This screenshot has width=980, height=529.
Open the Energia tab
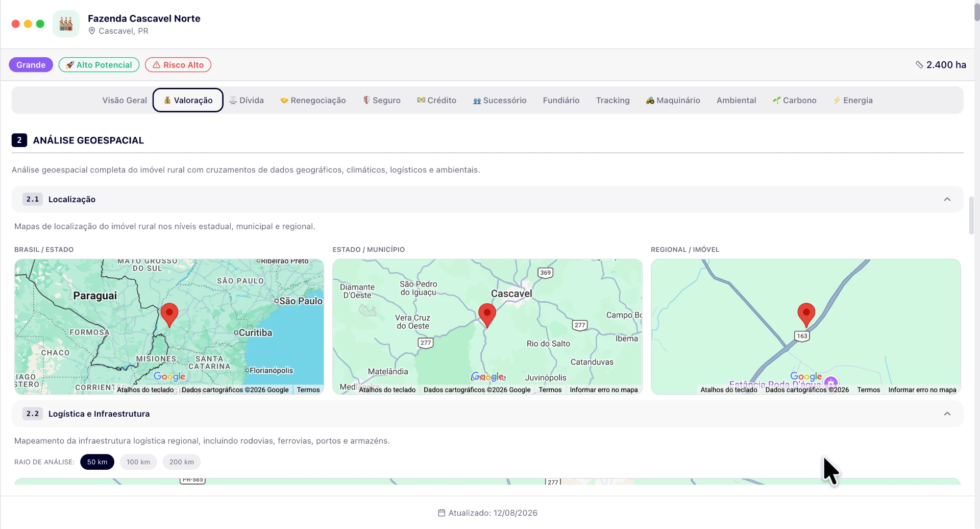(853, 100)
